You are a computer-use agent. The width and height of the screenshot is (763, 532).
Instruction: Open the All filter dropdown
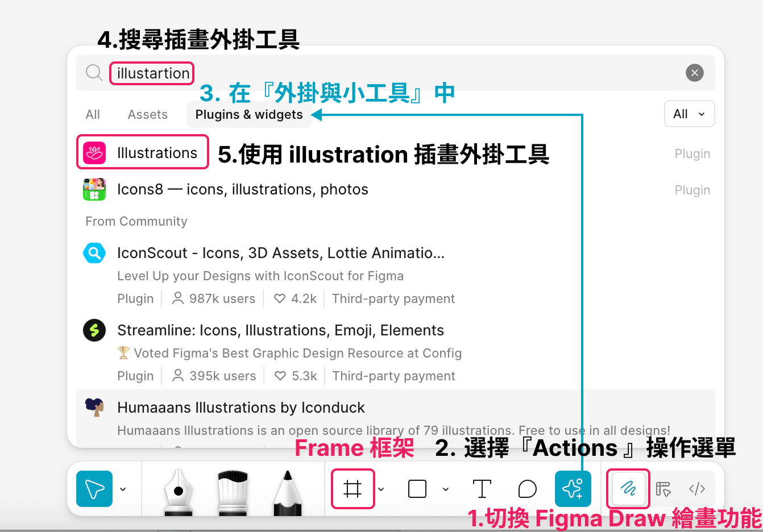[689, 114]
